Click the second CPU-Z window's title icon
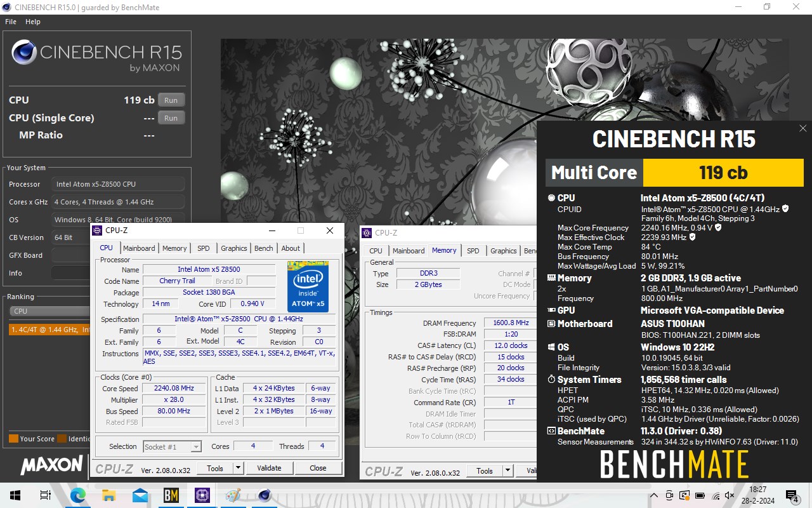Image resolution: width=812 pixels, height=508 pixels. [367, 233]
